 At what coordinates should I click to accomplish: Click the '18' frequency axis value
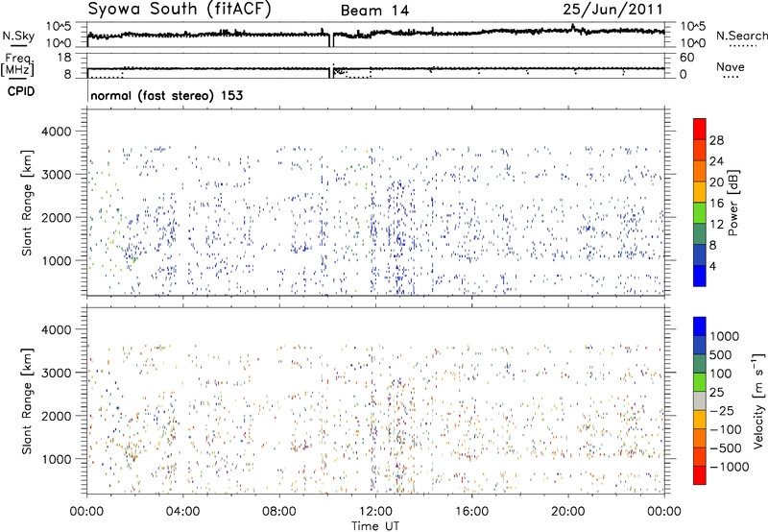coord(64,58)
